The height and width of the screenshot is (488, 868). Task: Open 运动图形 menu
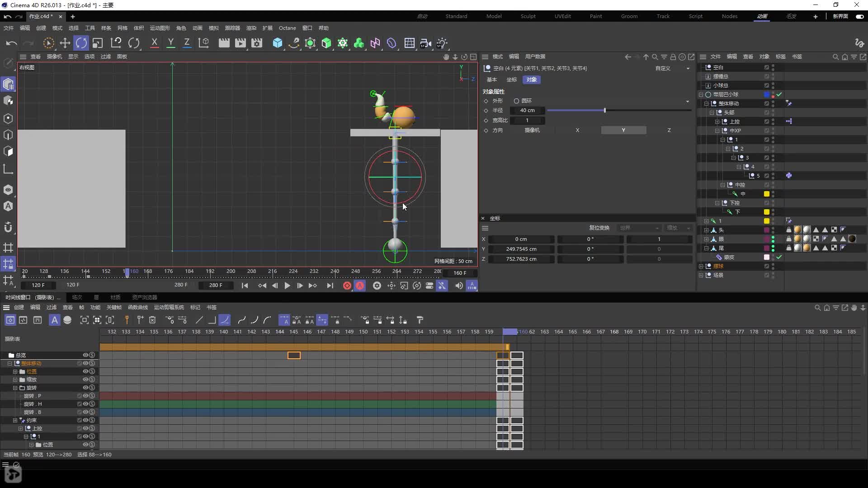coord(160,28)
